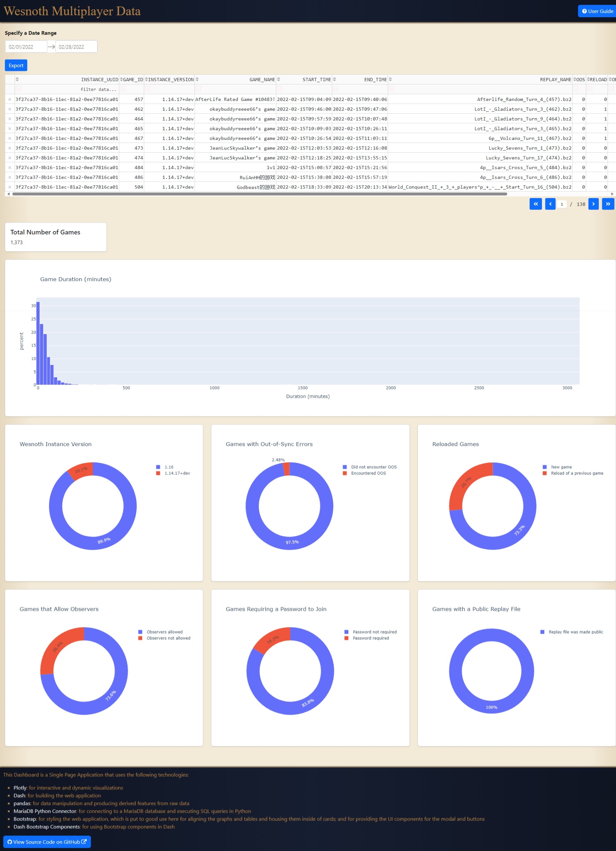Toggle case sensitivity for GAME_ID filter
Screen dimensions: 616x851
(123, 89)
